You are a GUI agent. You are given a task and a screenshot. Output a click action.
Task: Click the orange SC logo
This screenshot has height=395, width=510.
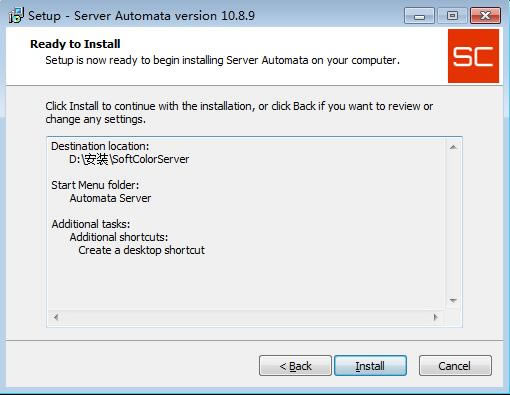(473, 56)
